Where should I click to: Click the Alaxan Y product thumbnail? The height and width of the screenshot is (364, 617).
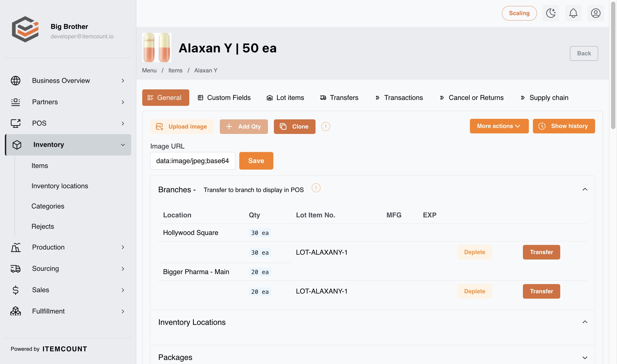pyautogui.click(x=157, y=48)
